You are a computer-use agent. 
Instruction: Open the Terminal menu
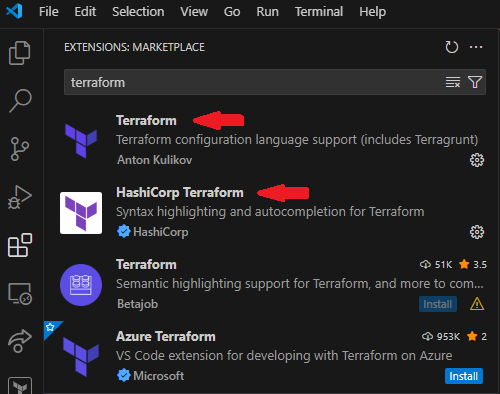319,12
